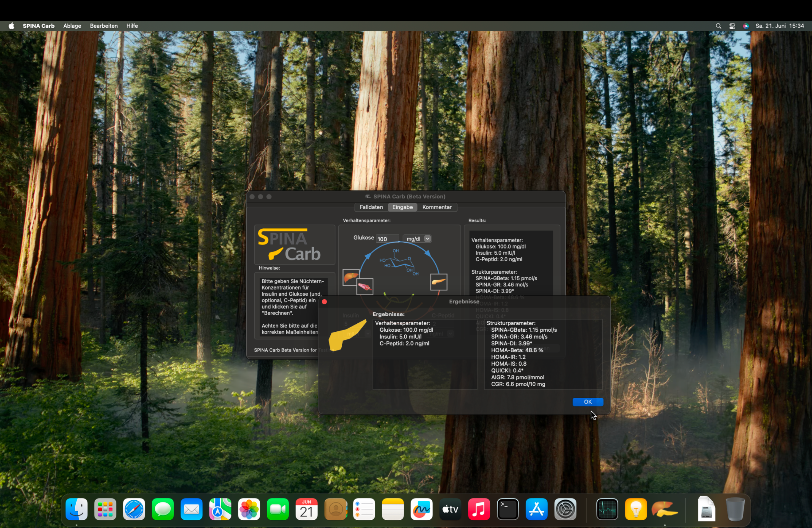Launch Safari from the Dock
This screenshot has width=812, height=528.
[x=134, y=509]
